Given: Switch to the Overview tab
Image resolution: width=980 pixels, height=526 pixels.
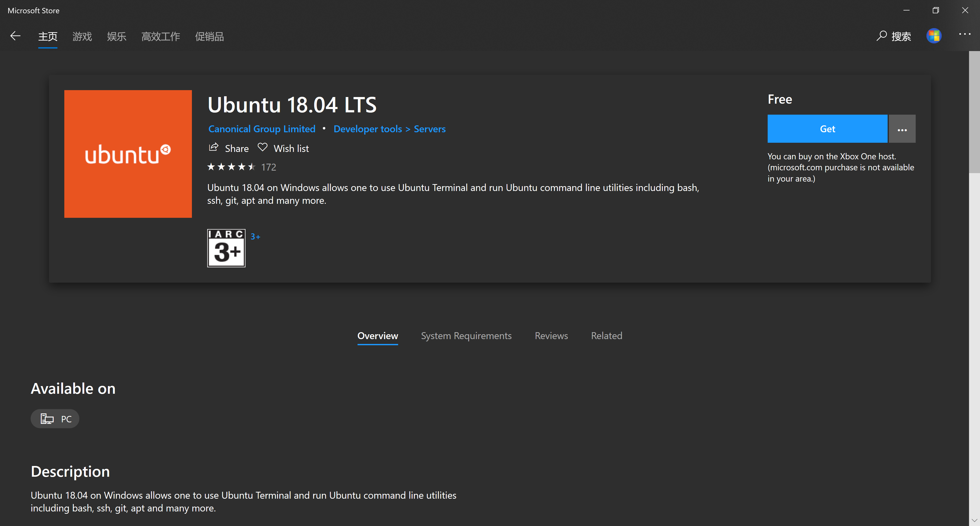Looking at the screenshot, I should pos(378,336).
